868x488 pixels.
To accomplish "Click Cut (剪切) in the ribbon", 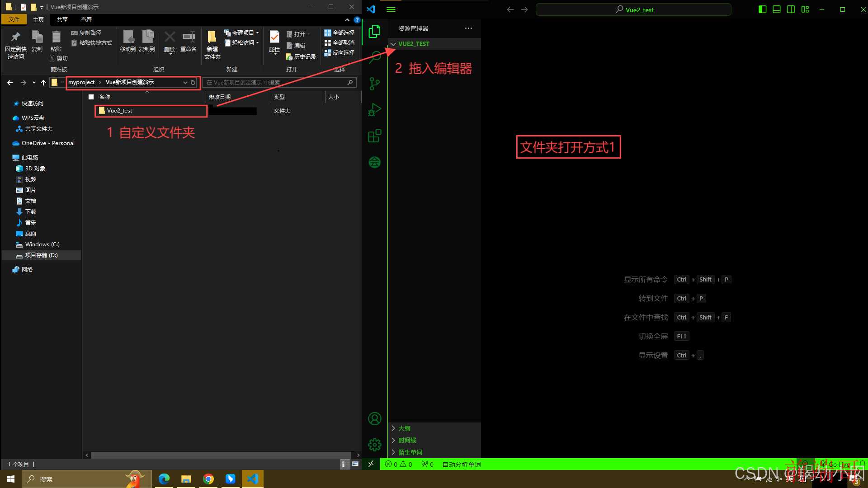I will click(x=59, y=58).
